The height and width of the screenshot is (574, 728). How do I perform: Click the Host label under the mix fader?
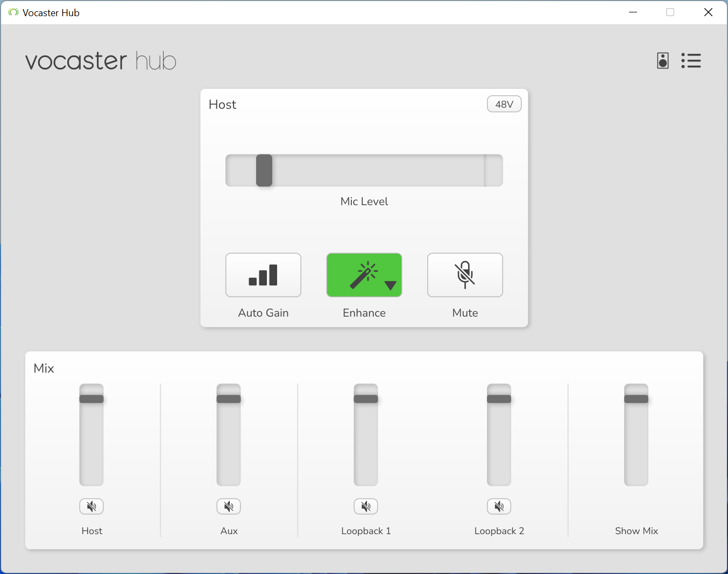[92, 531]
